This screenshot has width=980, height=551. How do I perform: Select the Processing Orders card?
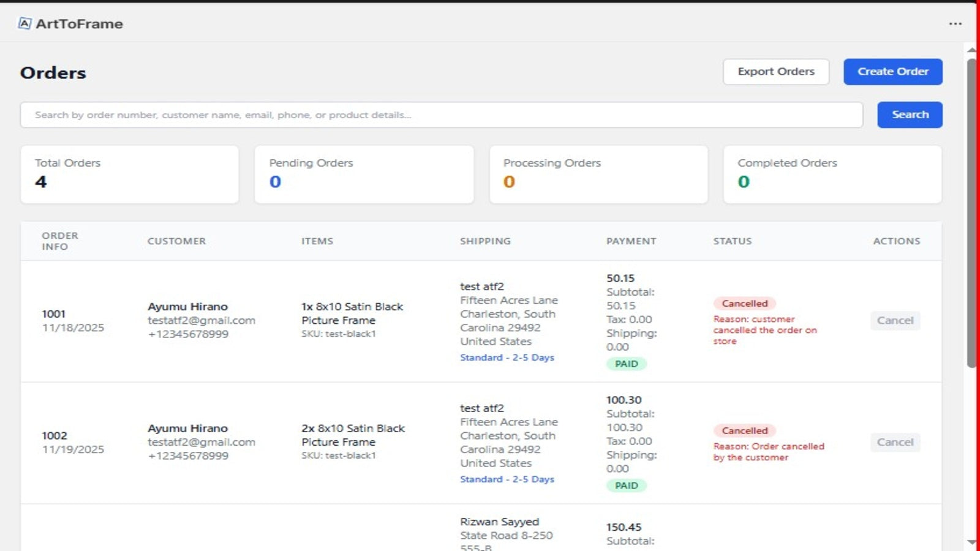[598, 174]
